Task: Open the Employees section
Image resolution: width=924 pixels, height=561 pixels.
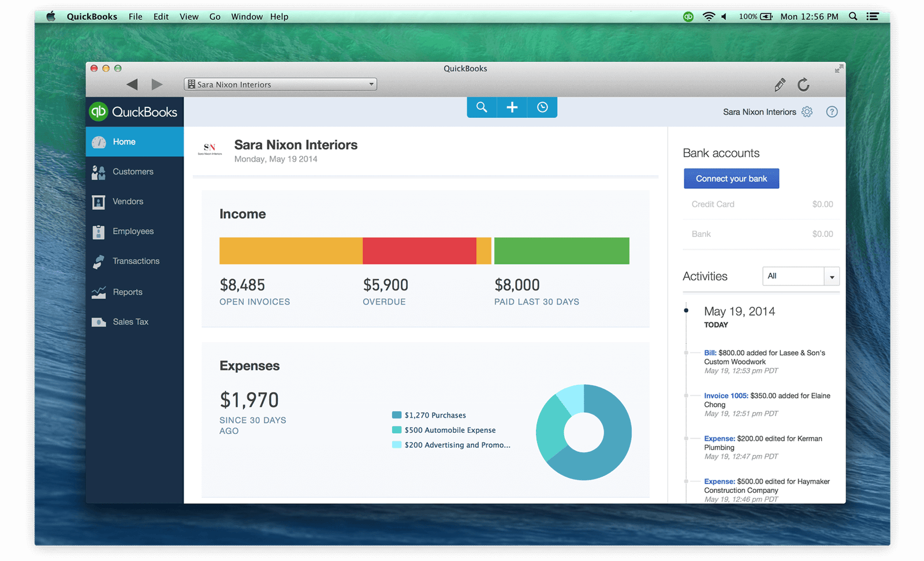Action: click(x=133, y=231)
